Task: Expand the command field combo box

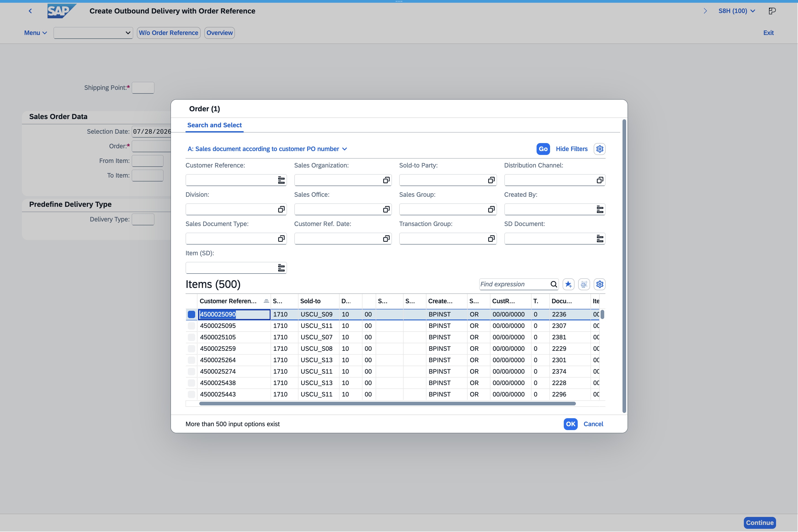Action: (x=128, y=33)
